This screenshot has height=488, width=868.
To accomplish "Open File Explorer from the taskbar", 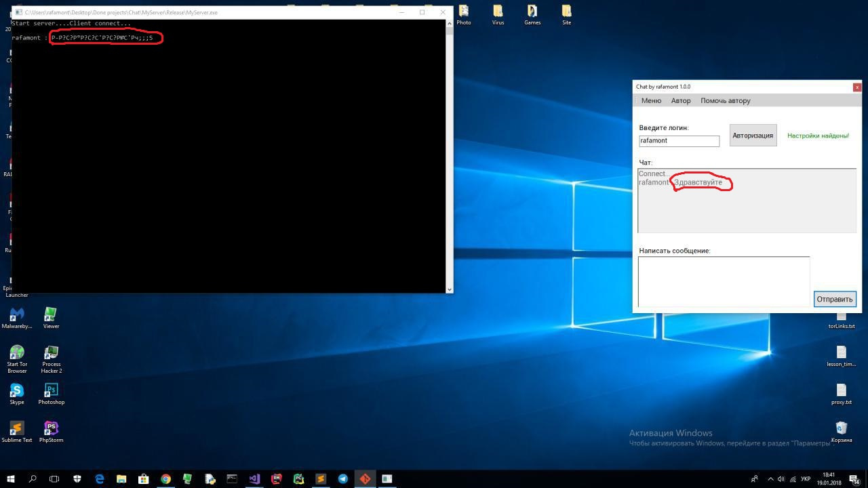I will 121,479.
